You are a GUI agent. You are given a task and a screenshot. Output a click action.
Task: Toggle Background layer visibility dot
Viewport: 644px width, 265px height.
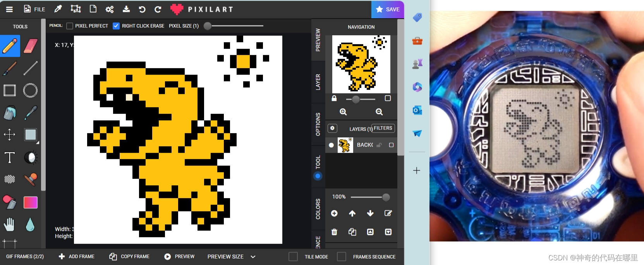331,145
